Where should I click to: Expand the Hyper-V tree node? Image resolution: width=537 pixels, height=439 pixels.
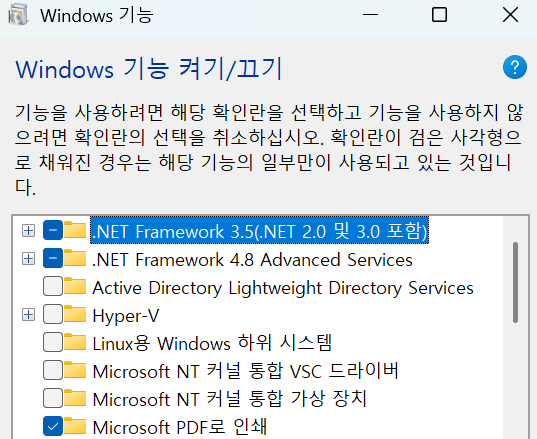(x=28, y=314)
